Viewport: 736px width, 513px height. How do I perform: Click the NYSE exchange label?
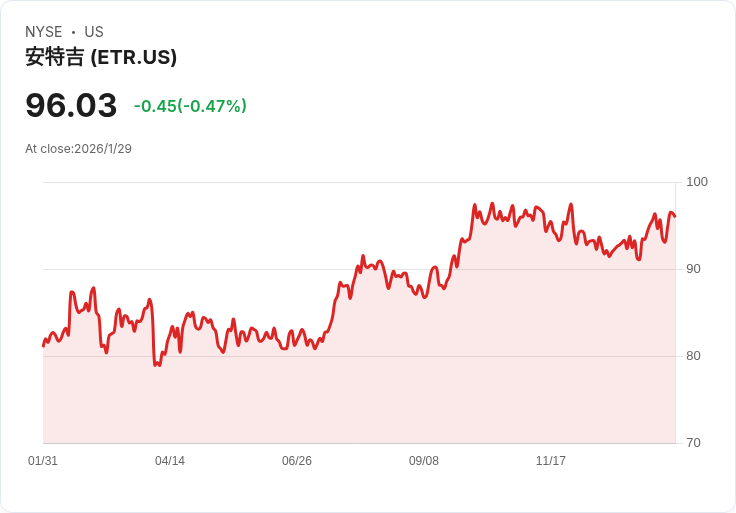(x=44, y=32)
